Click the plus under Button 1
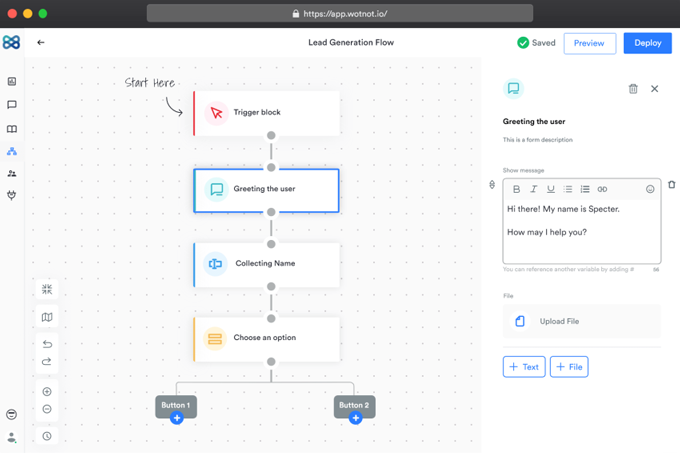This screenshot has height=453, width=680. (177, 418)
